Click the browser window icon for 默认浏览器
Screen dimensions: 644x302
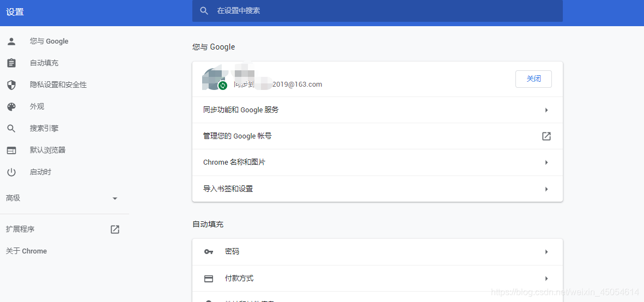(x=11, y=150)
